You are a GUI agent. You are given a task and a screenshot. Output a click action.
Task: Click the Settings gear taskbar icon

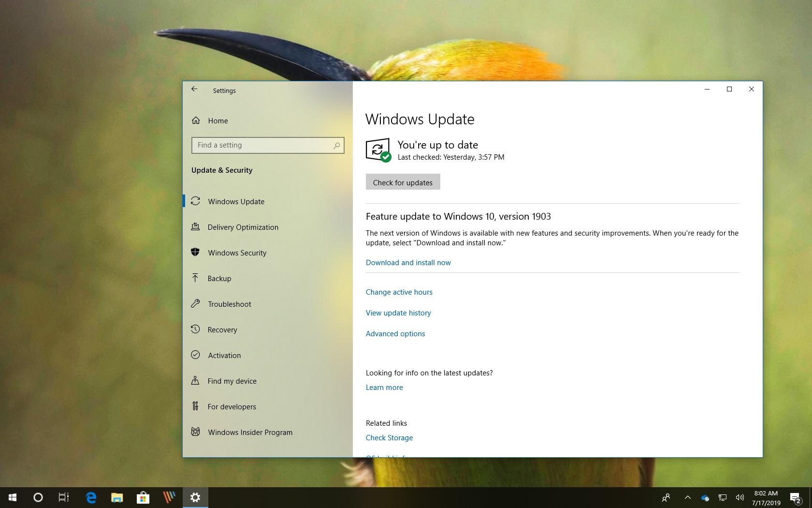pos(195,497)
